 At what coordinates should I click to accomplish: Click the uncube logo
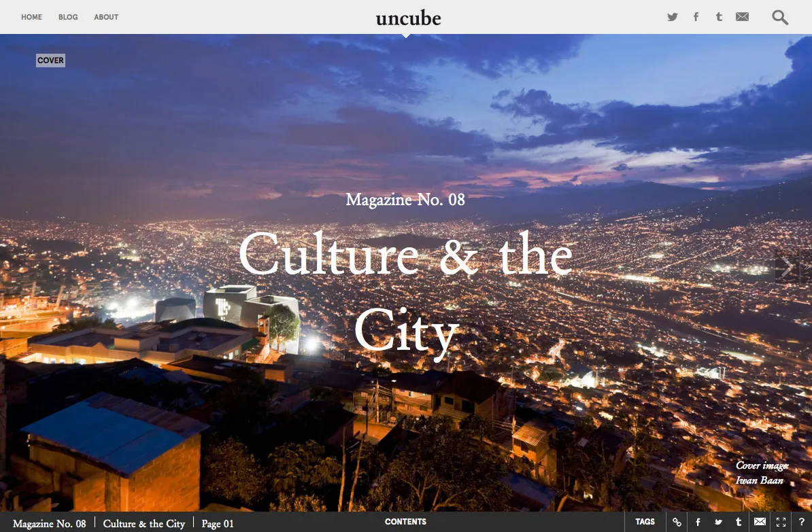pos(409,18)
